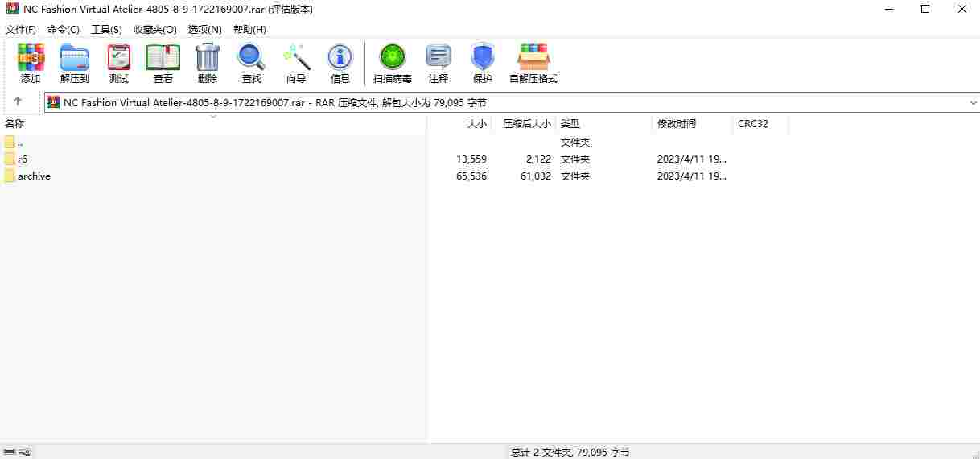Click size value 13,559

pos(471,159)
